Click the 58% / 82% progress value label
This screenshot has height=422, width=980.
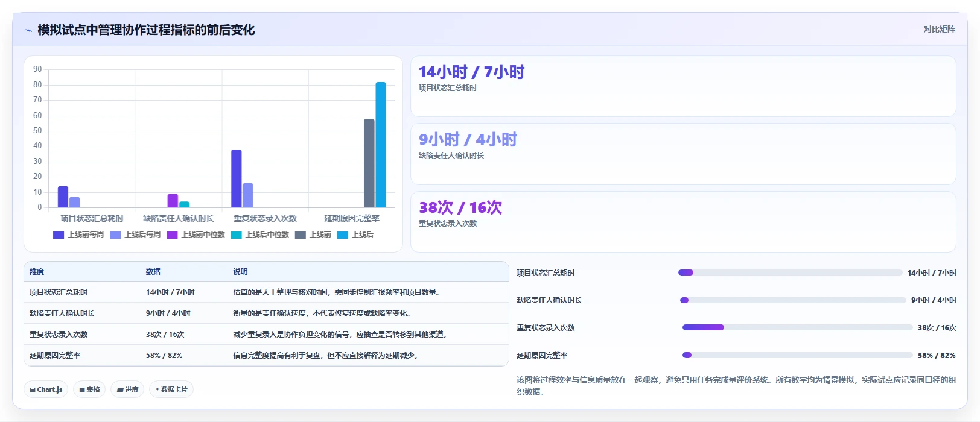point(937,356)
